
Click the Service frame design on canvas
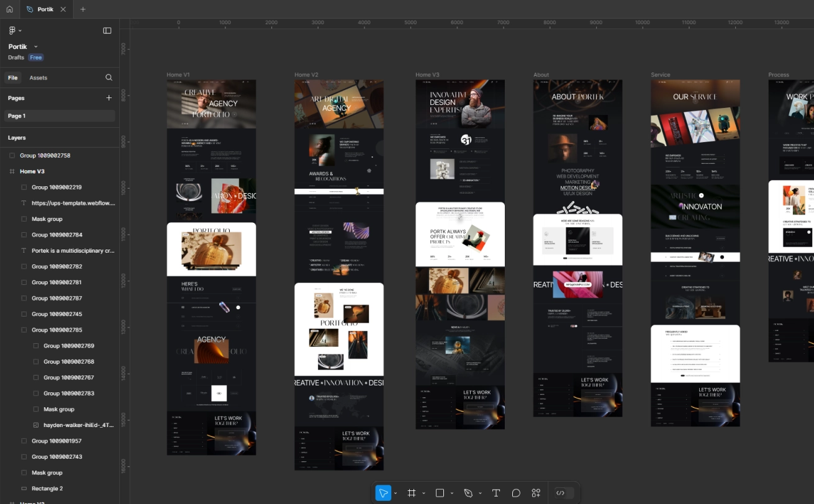695,253
